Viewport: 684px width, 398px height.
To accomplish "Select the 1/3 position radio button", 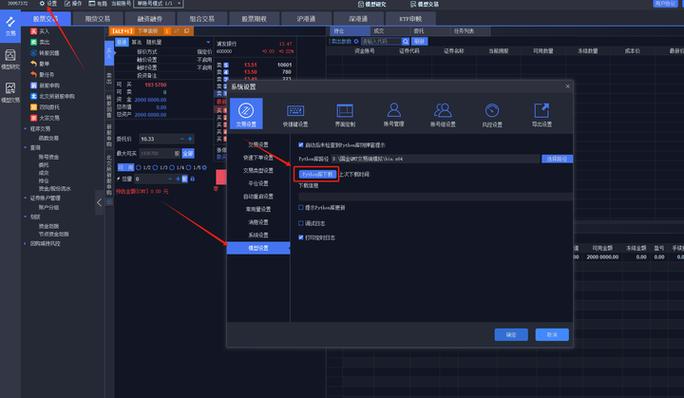I will pos(155,167).
